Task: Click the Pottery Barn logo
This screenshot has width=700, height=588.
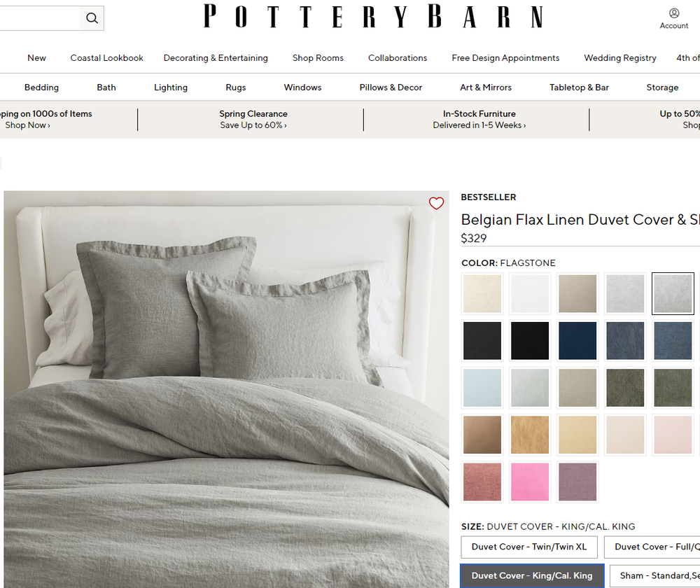Action: [x=373, y=17]
